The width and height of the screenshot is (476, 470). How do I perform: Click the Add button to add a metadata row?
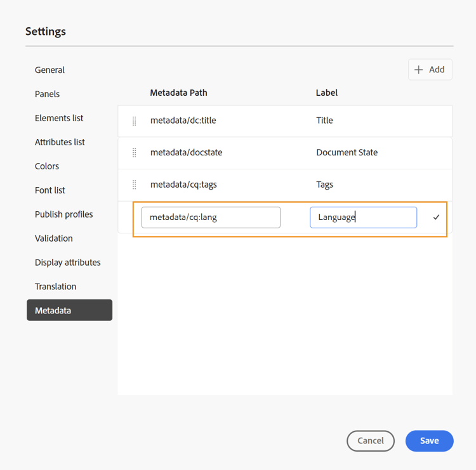coord(430,70)
